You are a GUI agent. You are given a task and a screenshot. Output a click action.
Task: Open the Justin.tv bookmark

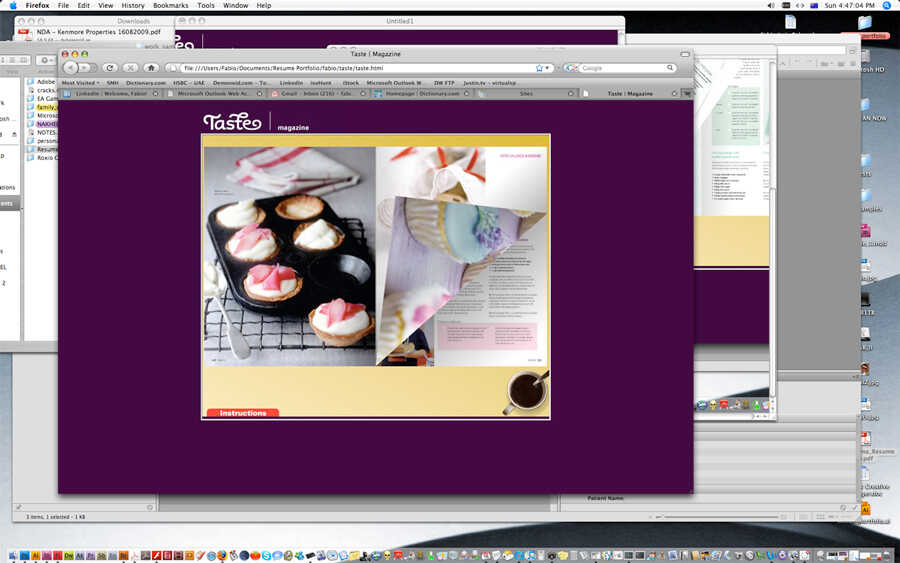tap(490, 83)
